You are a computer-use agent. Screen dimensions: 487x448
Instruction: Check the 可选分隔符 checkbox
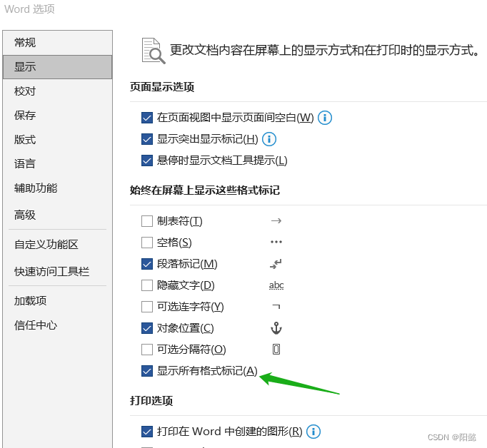click(147, 350)
